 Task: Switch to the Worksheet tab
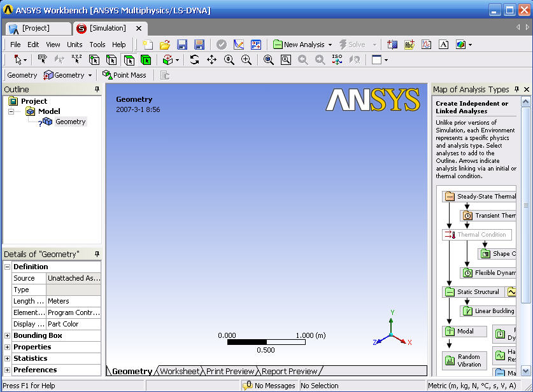[x=180, y=371]
